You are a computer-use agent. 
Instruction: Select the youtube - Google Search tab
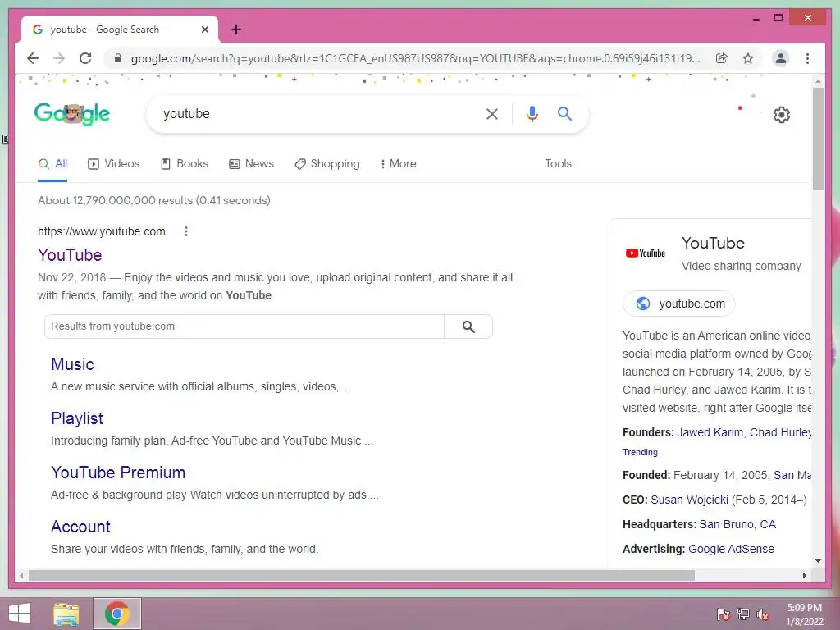[x=120, y=30]
